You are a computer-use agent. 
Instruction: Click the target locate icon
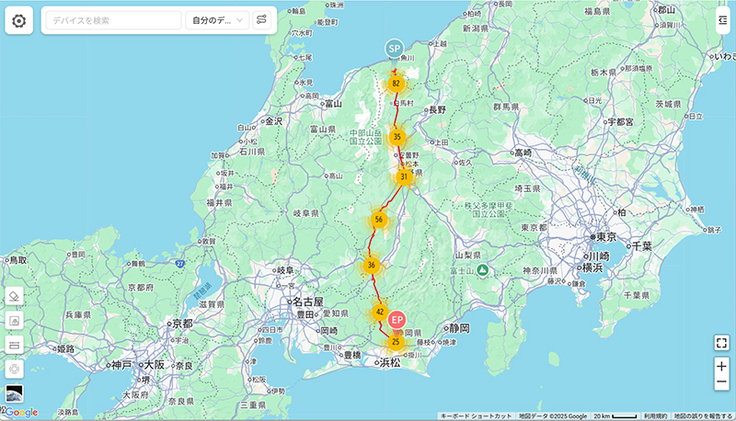click(14, 368)
